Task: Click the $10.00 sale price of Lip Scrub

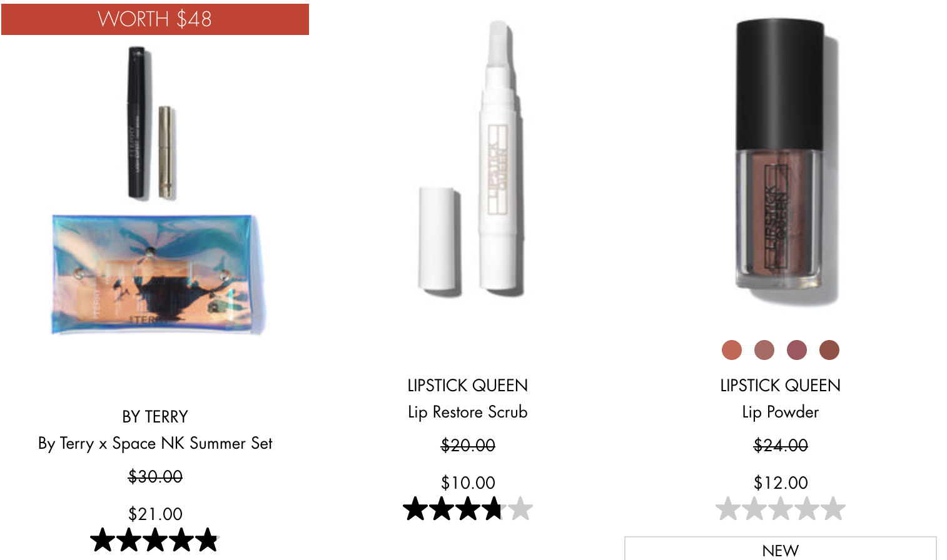Action: [x=468, y=483]
